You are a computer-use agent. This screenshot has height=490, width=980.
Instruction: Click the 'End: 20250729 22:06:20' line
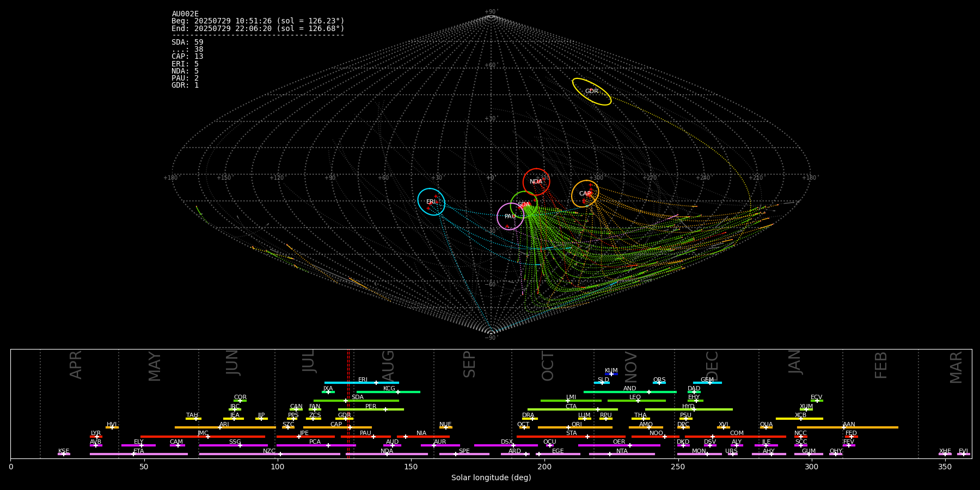pyautogui.click(x=258, y=28)
